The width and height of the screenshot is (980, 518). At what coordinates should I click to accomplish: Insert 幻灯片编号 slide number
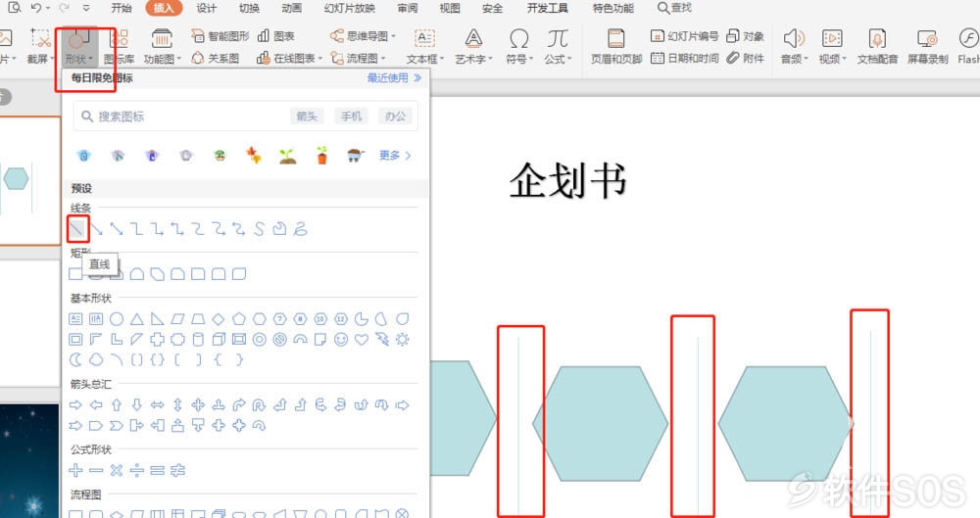pos(684,36)
